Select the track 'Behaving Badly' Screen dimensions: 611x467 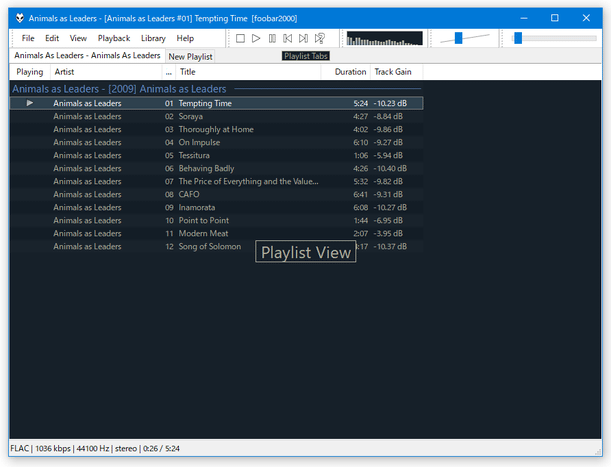tap(216, 168)
